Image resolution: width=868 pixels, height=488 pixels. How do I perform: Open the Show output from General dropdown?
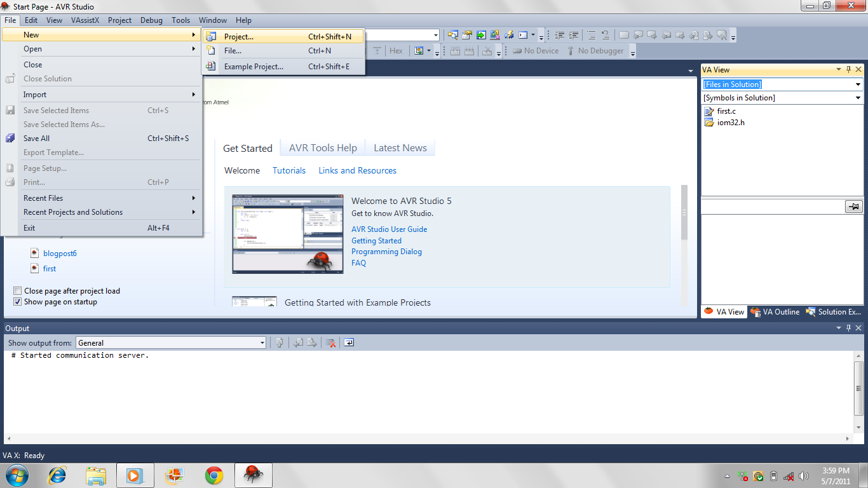point(262,342)
